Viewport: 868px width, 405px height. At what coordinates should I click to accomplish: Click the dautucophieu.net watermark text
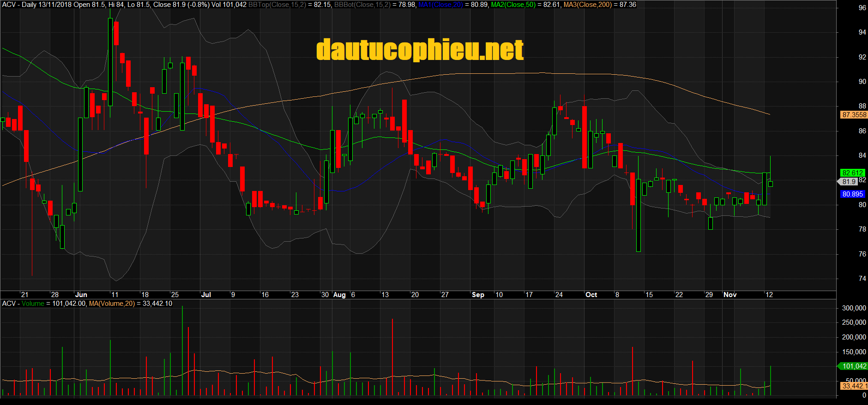[420, 50]
